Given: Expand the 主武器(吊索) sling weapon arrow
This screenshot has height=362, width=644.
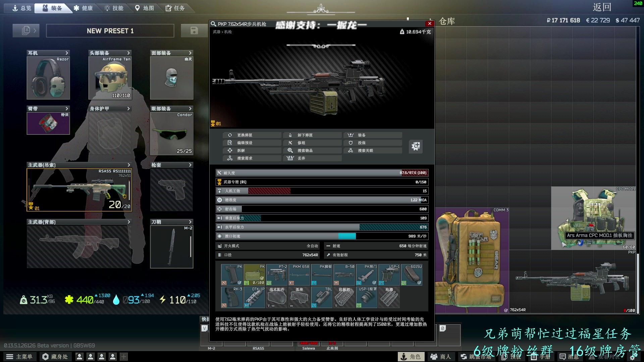Looking at the screenshot, I should tap(128, 165).
